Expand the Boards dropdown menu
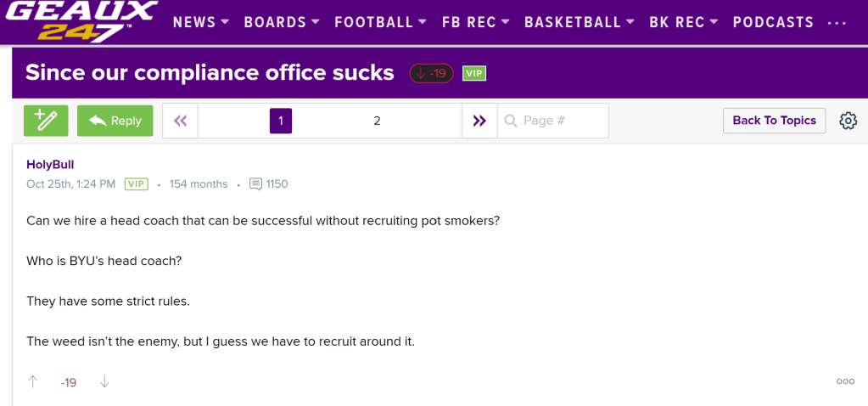 [x=282, y=23]
